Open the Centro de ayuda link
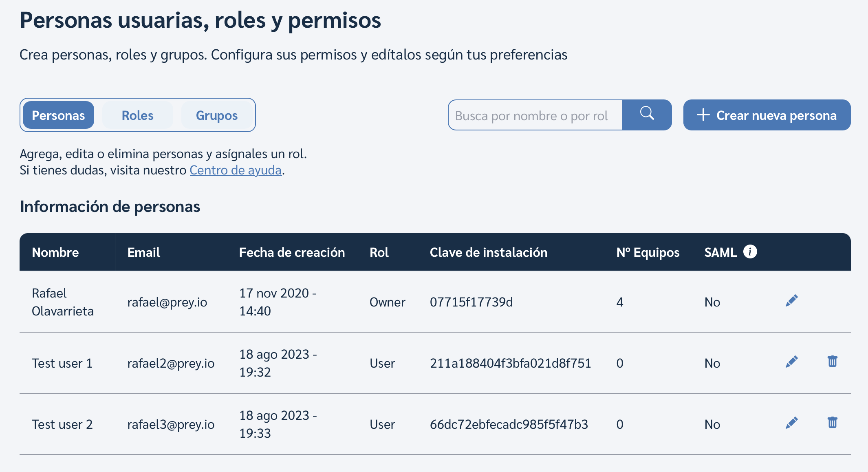The width and height of the screenshot is (868, 472). tap(236, 170)
